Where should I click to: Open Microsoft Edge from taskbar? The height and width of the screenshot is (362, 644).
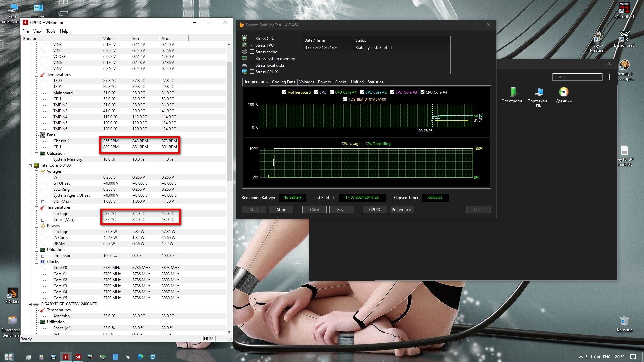[140, 357]
